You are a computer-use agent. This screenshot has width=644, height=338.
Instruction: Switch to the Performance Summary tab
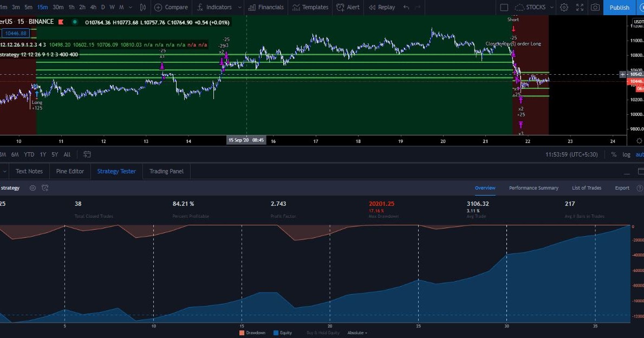tap(534, 187)
